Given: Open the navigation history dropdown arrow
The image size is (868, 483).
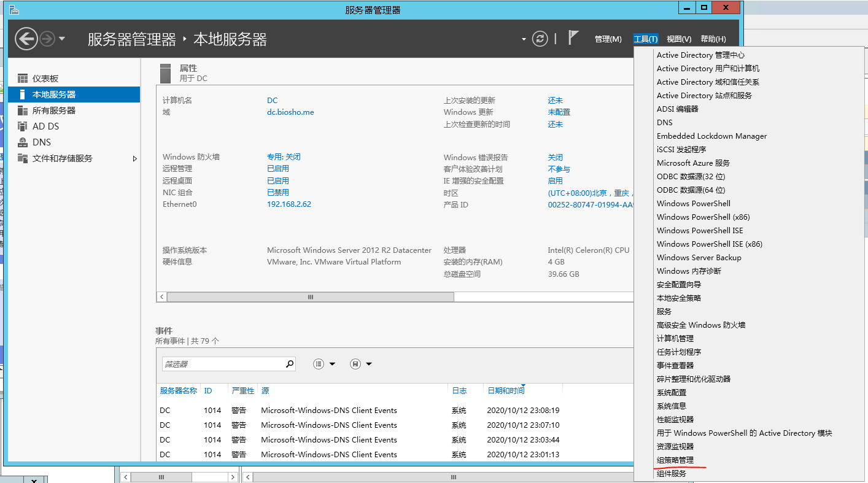Looking at the screenshot, I should [62, 39].
